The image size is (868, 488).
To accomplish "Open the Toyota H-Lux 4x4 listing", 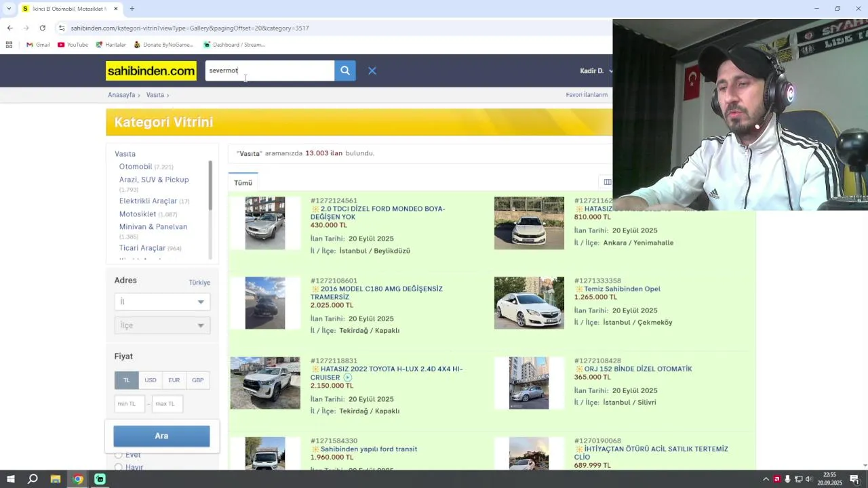I will click(x=387, y=373).
